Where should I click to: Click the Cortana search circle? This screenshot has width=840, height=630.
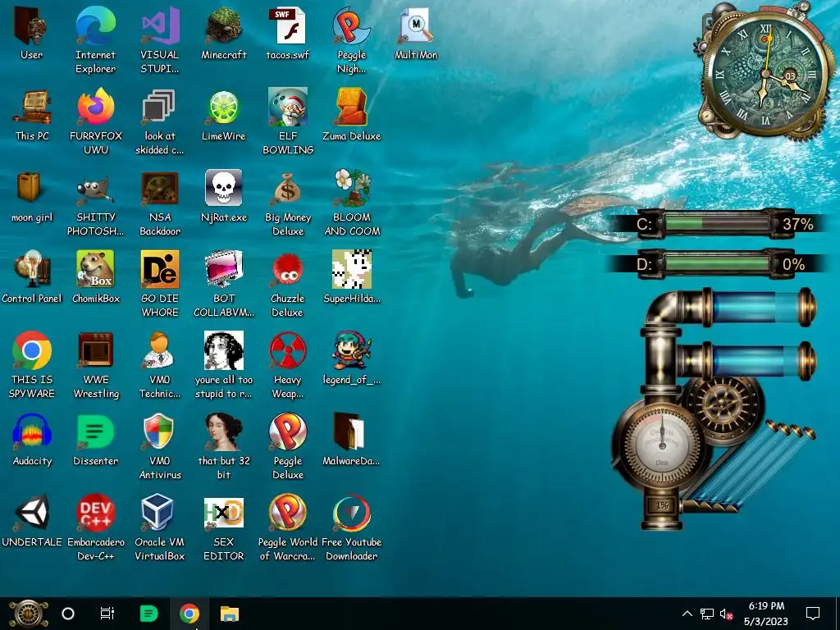68,614
